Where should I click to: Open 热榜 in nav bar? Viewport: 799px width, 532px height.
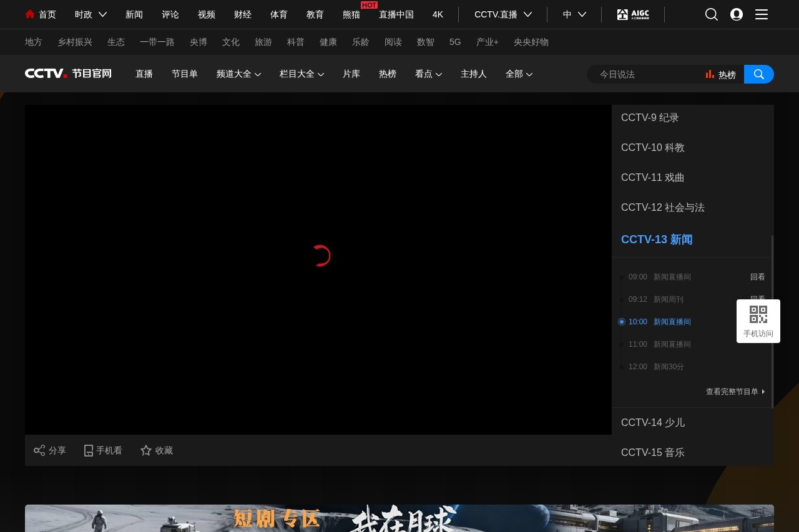[x=388, y=74]
